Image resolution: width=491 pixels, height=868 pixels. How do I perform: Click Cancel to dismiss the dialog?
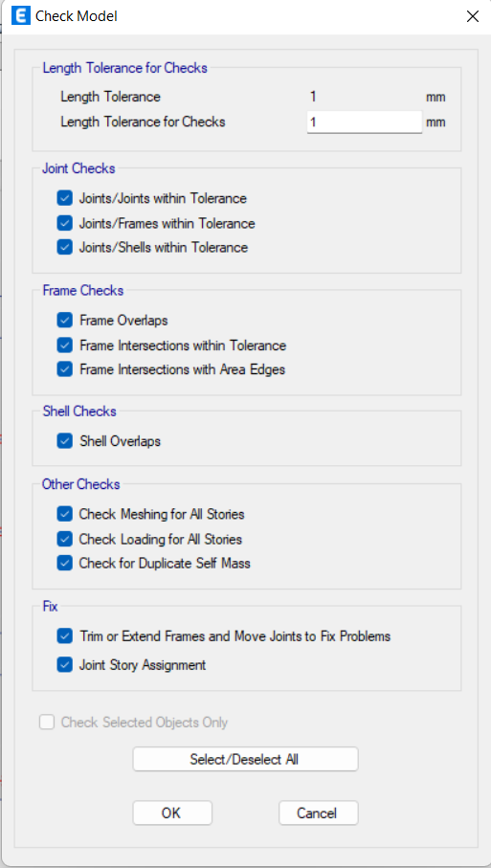coord(319,812)
